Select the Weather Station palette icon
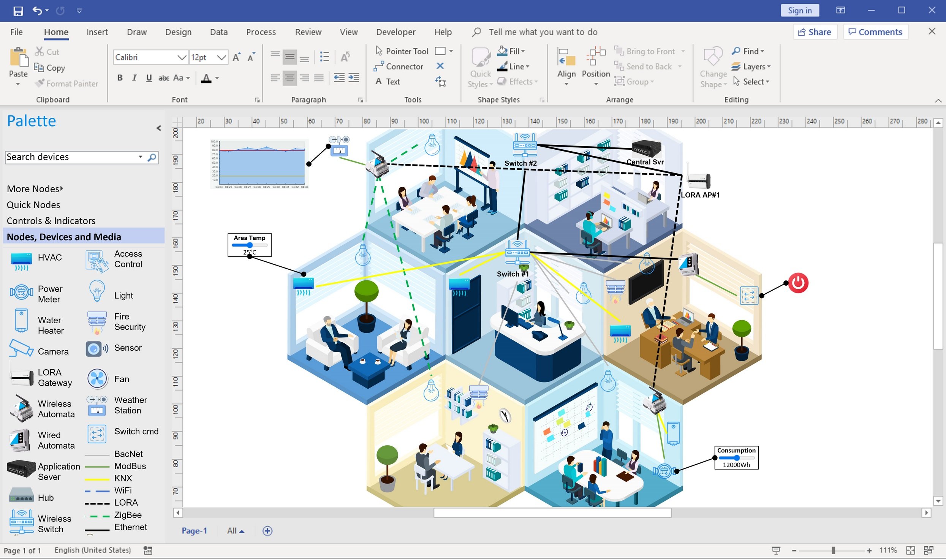The image size is (946, 560). [x=97, y=406]
